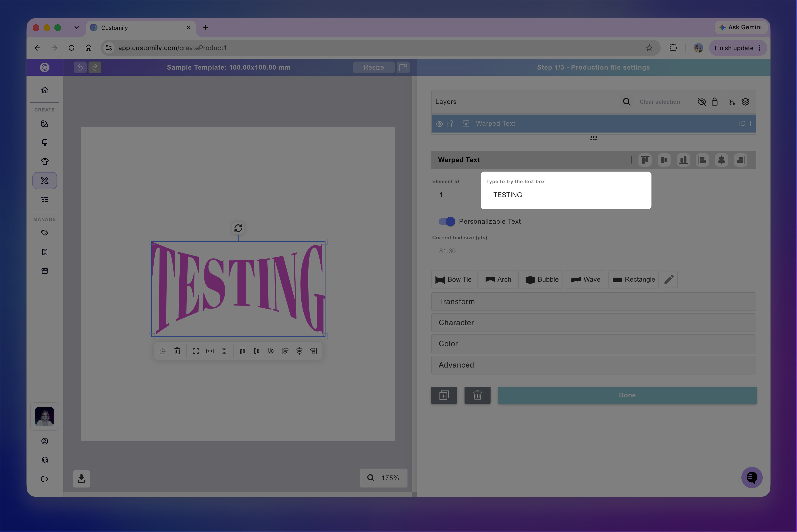Expand the Character section
The width and height of the screenshot is (797, 532).
tap(593, 323)
